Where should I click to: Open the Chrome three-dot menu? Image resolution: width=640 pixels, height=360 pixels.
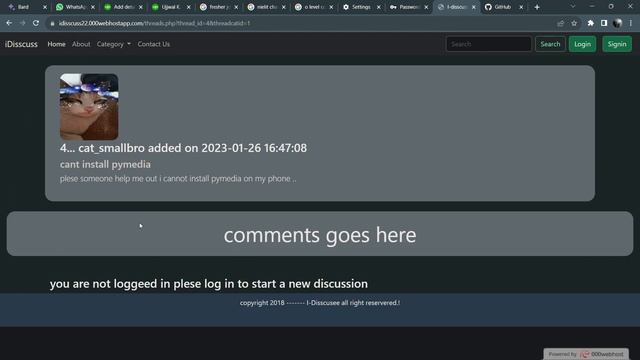631,23
